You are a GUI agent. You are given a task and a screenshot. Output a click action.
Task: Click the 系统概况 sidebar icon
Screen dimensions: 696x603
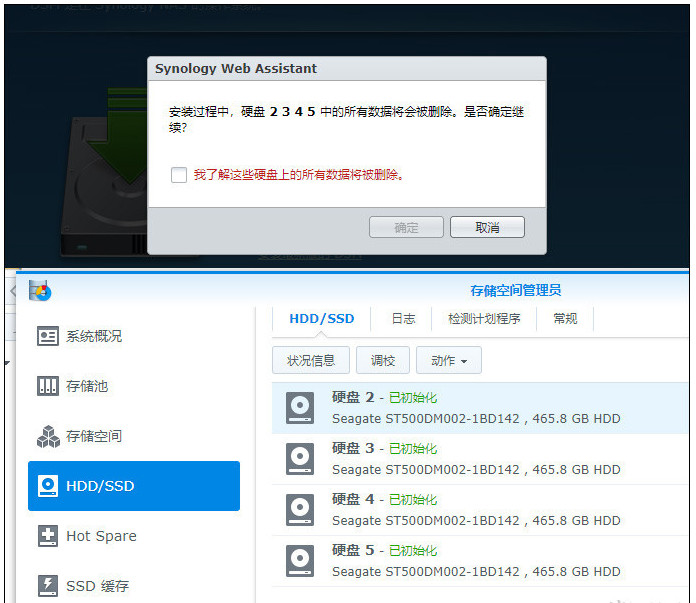click(47, 336)
